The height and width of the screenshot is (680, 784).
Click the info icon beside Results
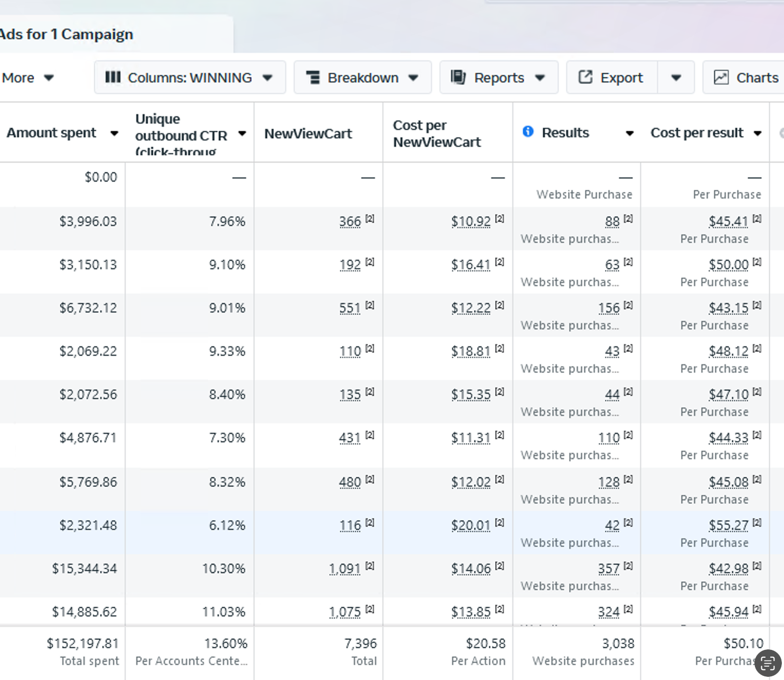point(528,131)
